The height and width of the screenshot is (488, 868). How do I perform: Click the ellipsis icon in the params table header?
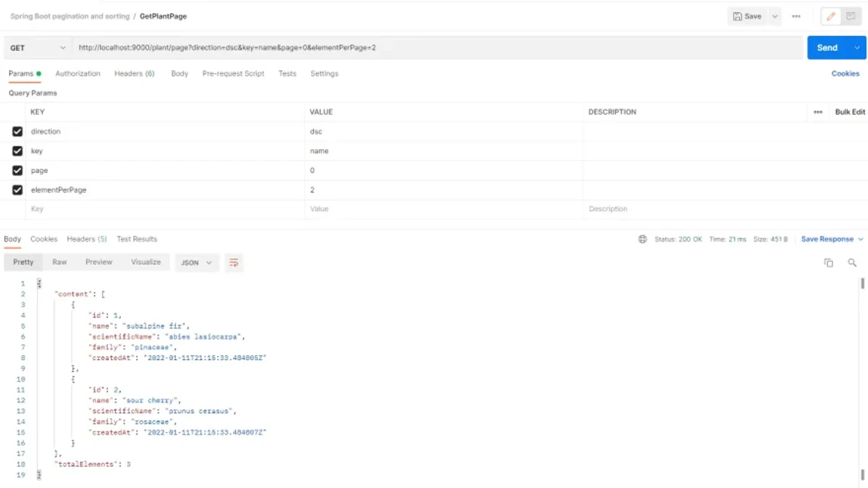pyautogui.click(x=818, y=112)
